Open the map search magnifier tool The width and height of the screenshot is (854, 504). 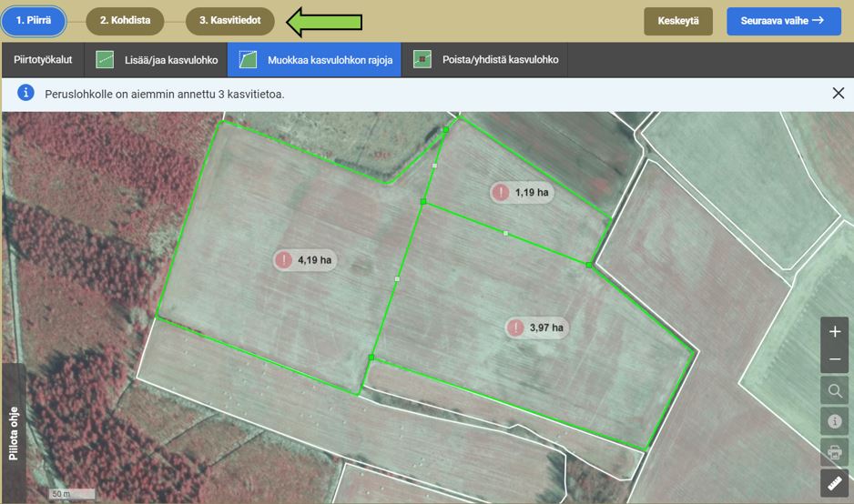click(x=835, y=391)
